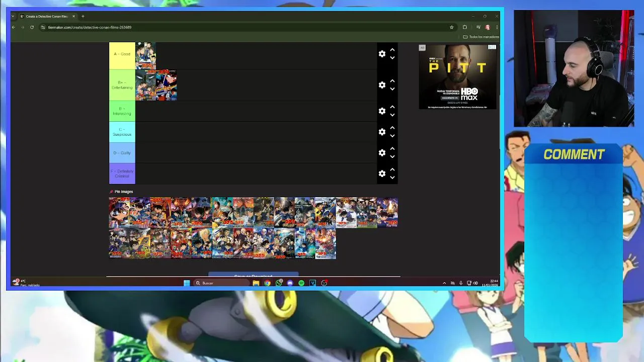Select second poster in B+ Entertaining tier
The image size is (644, 362).
tap(167, 85)
